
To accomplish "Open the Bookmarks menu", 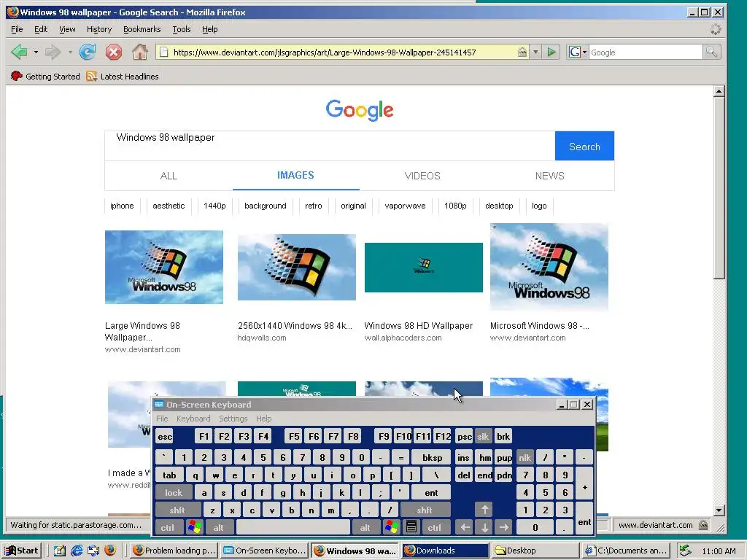I will pos(142,29).
